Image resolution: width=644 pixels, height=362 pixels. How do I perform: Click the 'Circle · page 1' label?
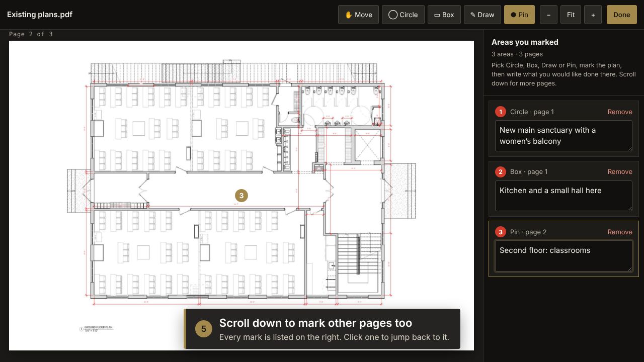(x=532, y=112)
